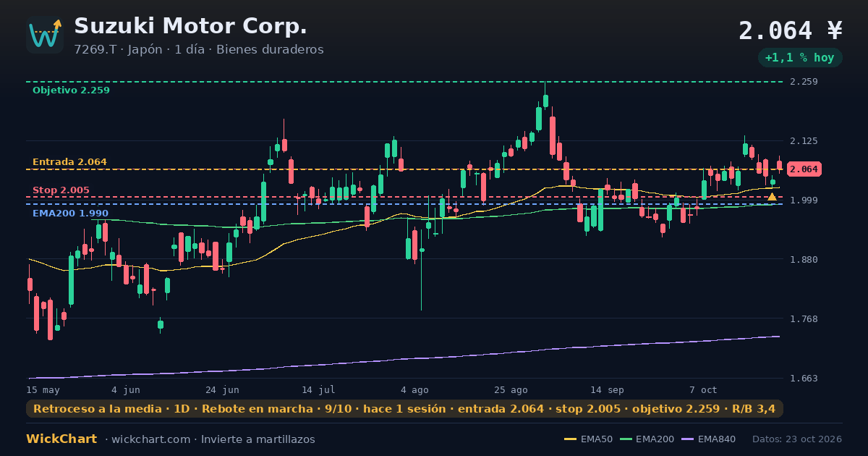The height and width of the screenshot is (456, 868).
Task: Click the Stop 2.005 label
Action: point(61,190)
